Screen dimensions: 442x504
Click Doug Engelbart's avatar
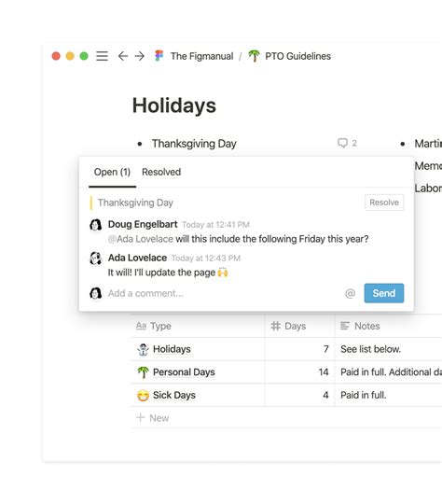coord(95,225)
